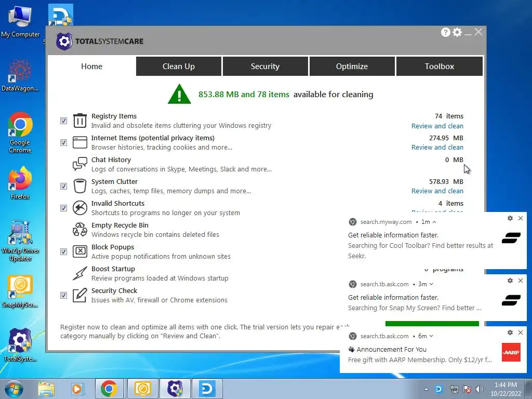Screen dimensions: 532x399
Task: Dismiss the AARP announcement notification
Action: (x=521, y=332)
